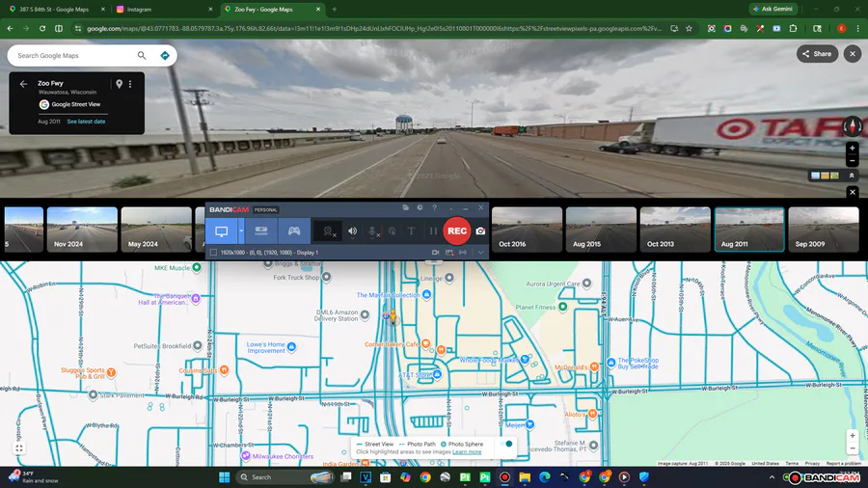
Task: Toggle Bandicam webcam overlay icon
Action: click(329, 231)
